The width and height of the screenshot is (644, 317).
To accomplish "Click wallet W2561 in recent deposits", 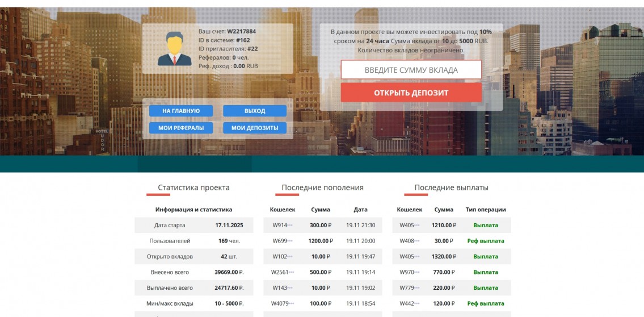I will point(282,272).
